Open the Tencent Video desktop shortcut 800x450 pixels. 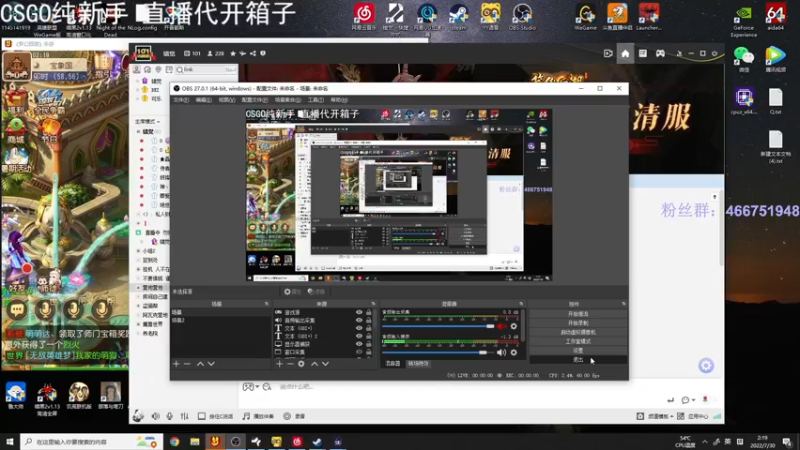pos(776,58)
